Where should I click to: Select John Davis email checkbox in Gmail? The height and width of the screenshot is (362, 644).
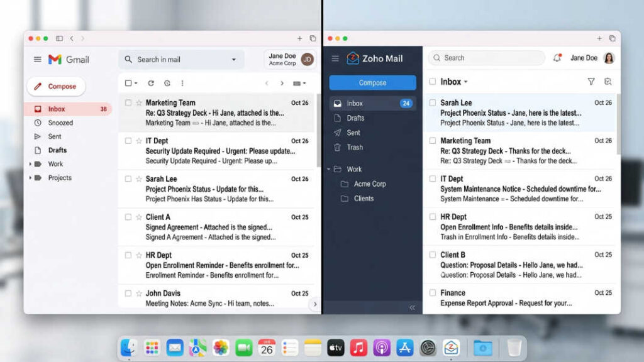pyautogui.click(x=128, y=293)
